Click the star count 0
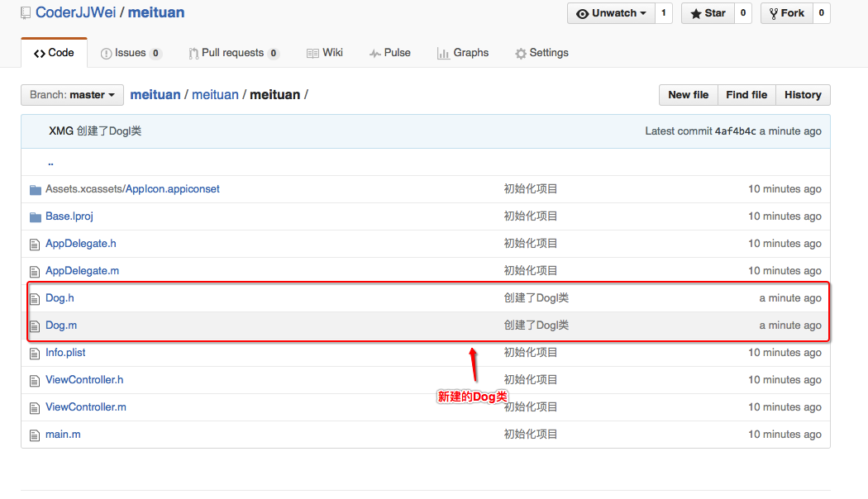This screenshot has width=868, height=499. click(743, 13)
